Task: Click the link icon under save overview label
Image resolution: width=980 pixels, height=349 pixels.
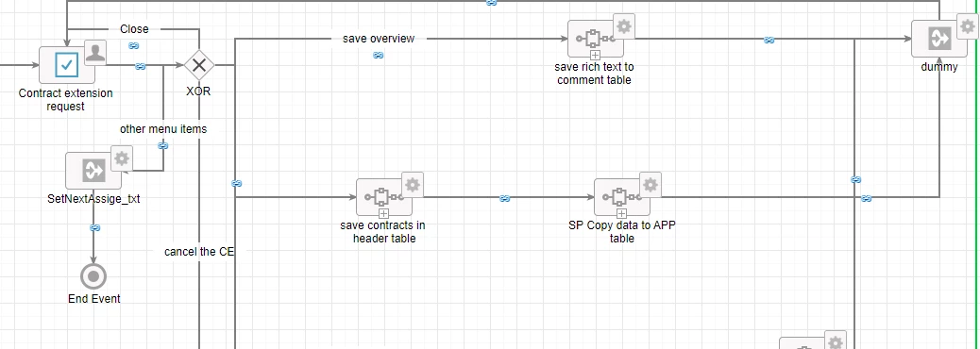Action: [379, 55]
